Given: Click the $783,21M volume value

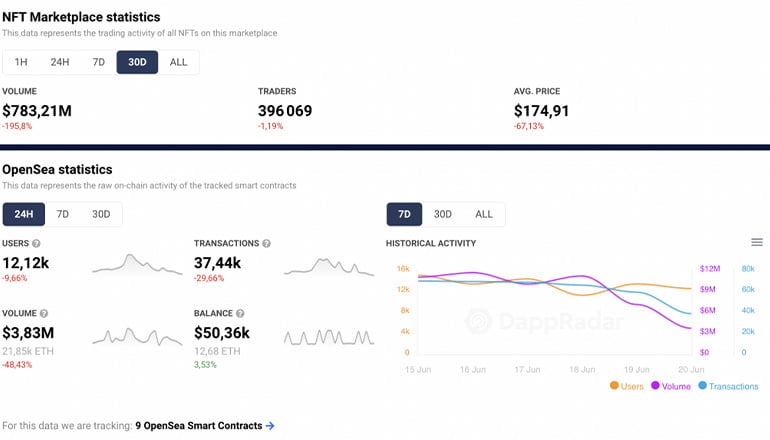Looking at the screenshot, I should (37, 111).
